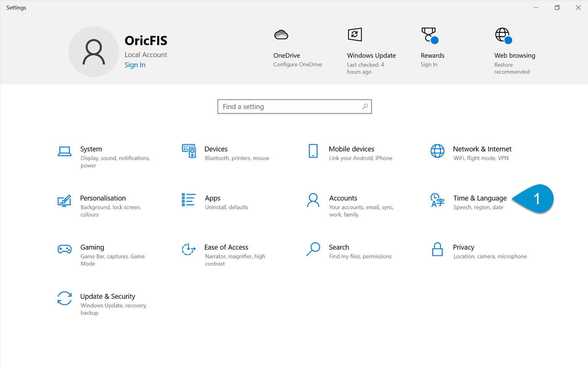The image size is (588, 367).
Task: Select the Ease of Access title
Action: coord(226,247)
